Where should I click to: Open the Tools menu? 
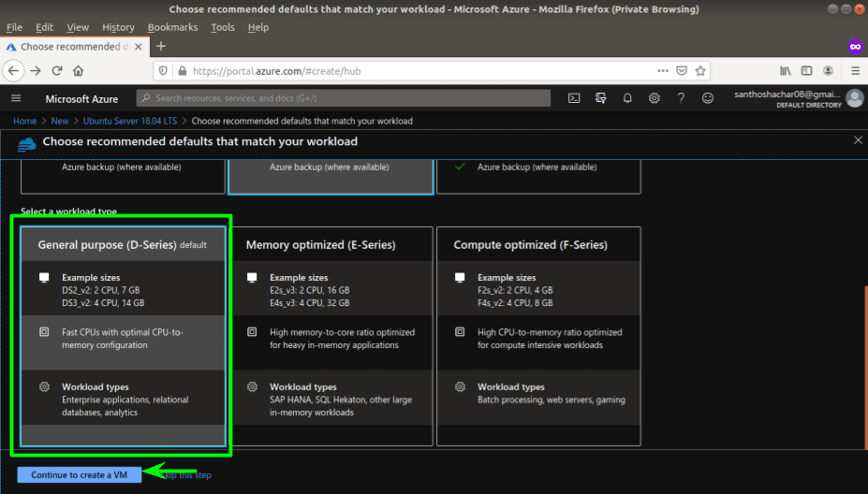223,27
